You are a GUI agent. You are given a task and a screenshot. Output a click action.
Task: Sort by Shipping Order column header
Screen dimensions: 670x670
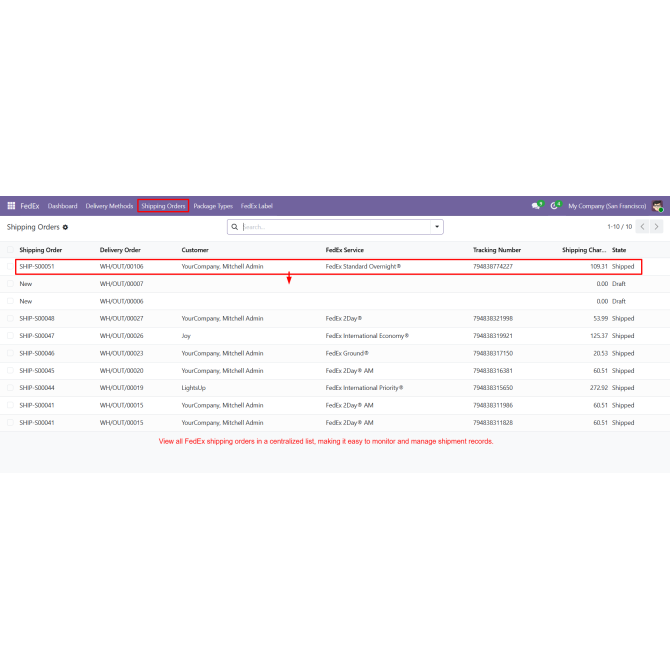[41, 250]
